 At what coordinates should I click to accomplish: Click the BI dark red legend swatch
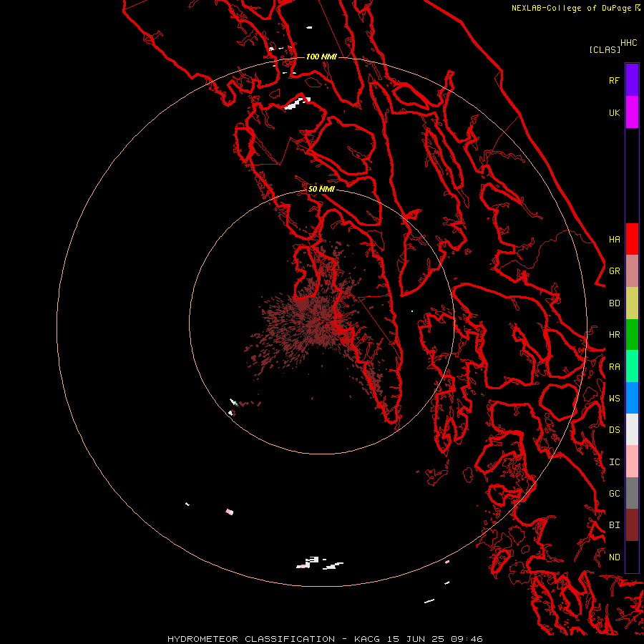click(632, 525)
